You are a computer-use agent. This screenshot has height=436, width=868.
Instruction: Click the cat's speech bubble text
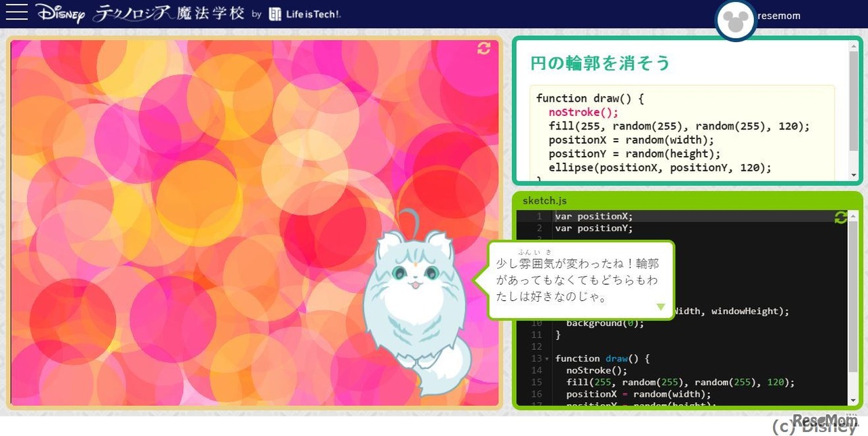(x=576, y=280)
